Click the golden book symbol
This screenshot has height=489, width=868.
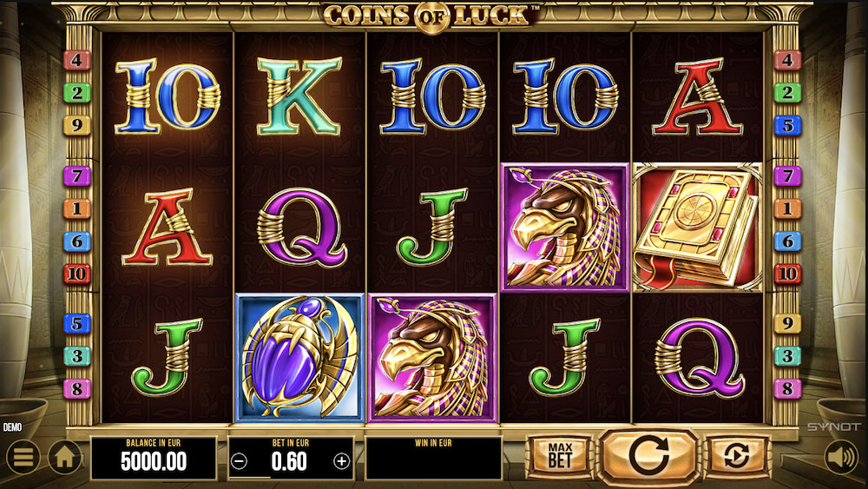tap(697, 227)
